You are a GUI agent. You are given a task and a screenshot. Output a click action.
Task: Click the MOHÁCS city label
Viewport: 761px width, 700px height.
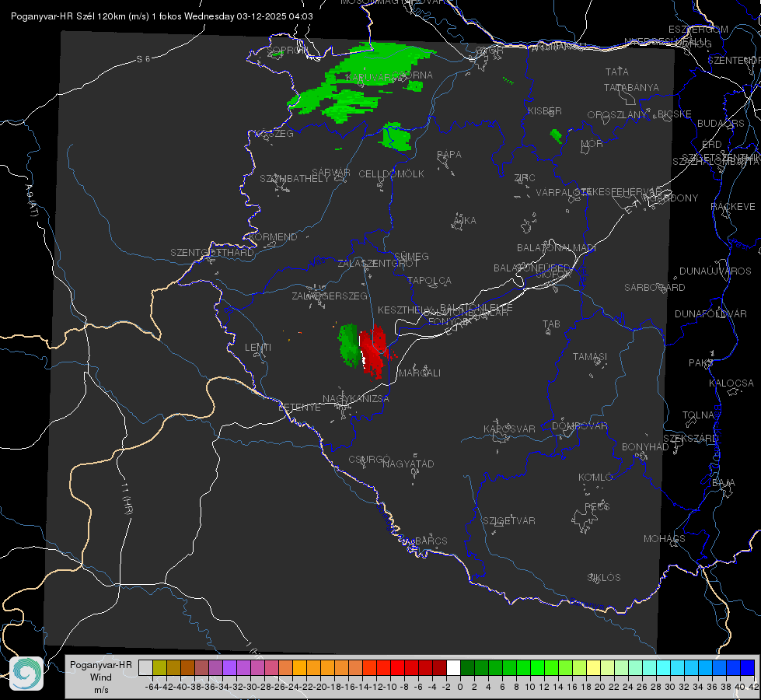[x=664, y=539]
